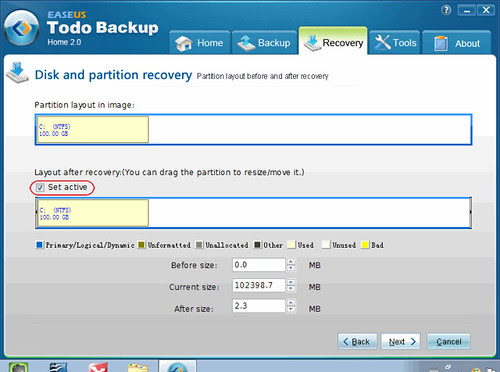The height and width of the screenshot is (372, 500).
Task: Open the help question mark icon
Action: tap(446, 10)
